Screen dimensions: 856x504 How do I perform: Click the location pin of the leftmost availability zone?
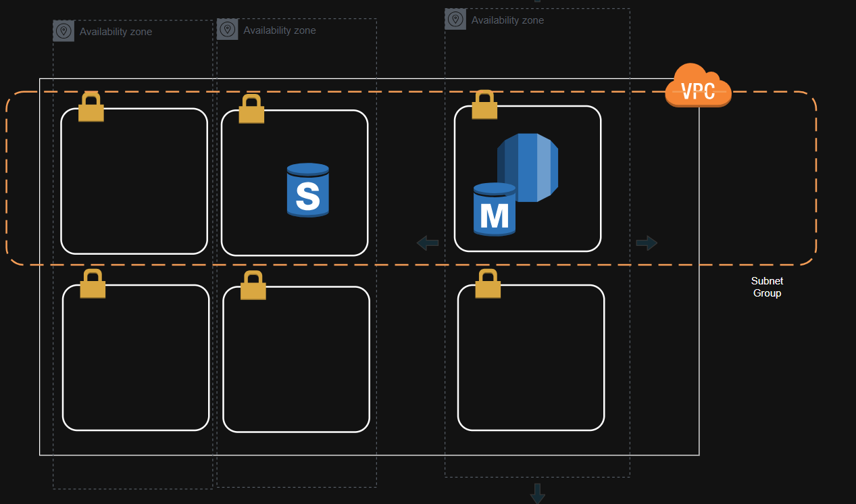[64, 31]
